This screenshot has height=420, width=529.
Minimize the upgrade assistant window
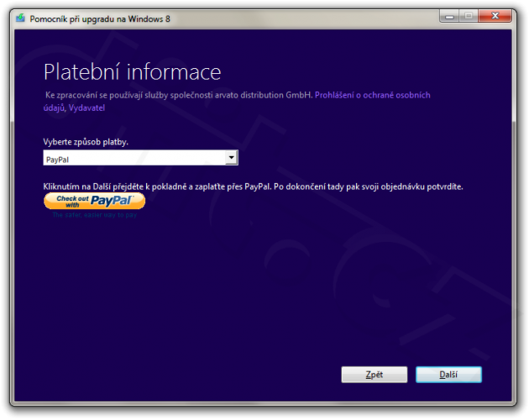(449, 16)
